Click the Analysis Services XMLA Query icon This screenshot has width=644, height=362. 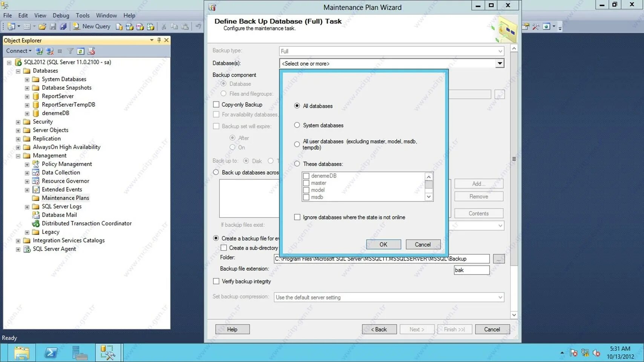coord(150,26)
